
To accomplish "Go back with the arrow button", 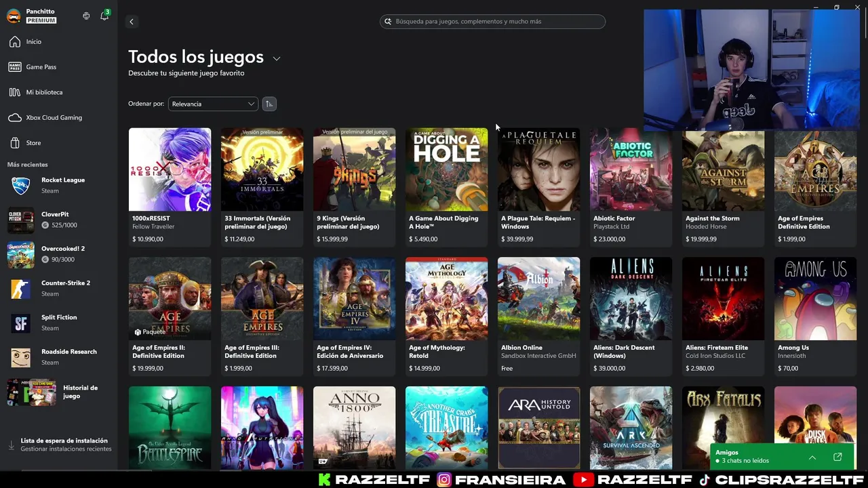I will point(132,22).
